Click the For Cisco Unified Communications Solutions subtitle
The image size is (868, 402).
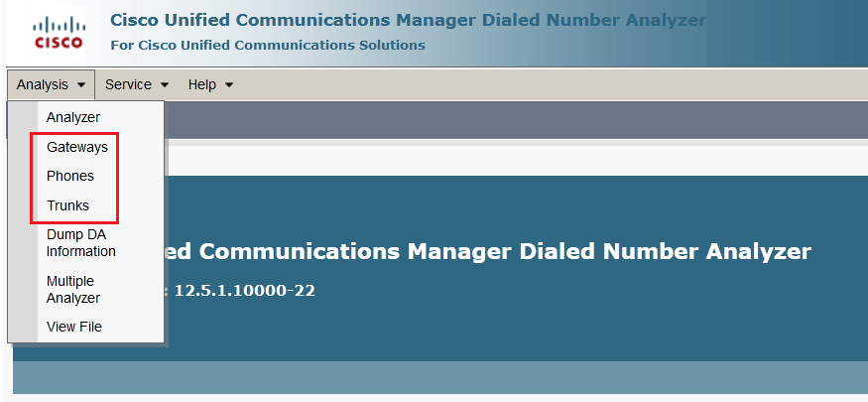[x=268, y=46]
